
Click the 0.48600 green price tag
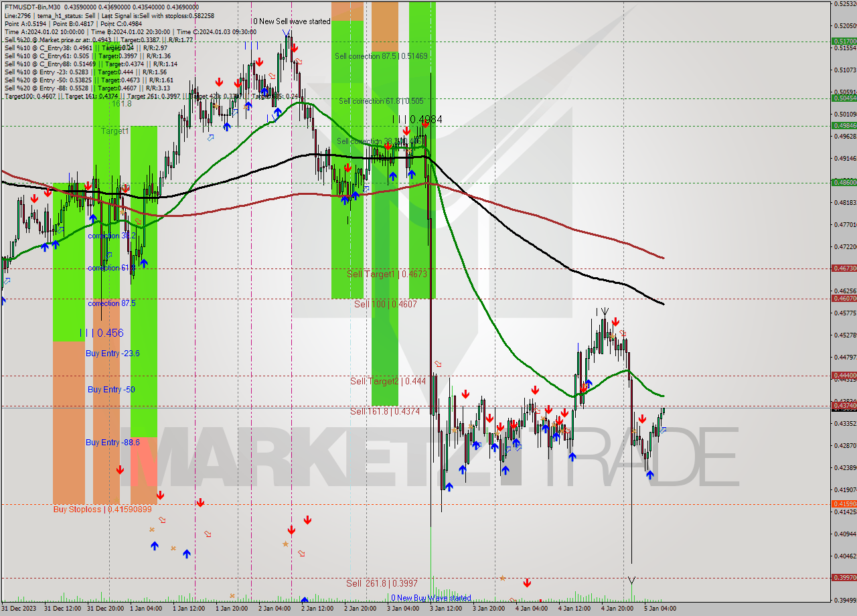tap(844, 182)
